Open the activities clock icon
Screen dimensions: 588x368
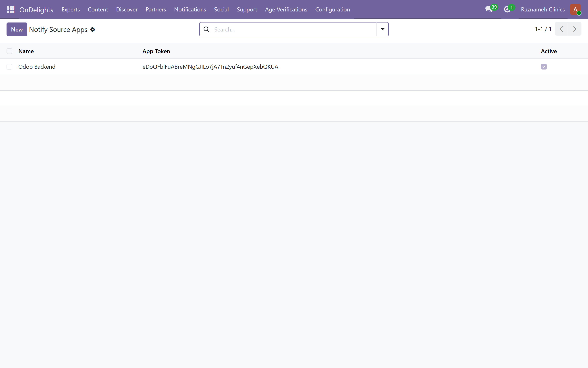pos(509,9)
